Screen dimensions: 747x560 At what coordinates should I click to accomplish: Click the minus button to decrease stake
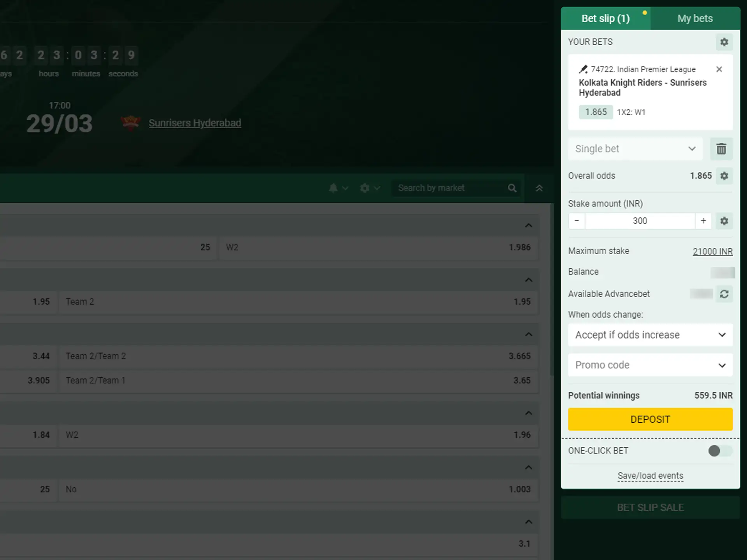(577, 220)
